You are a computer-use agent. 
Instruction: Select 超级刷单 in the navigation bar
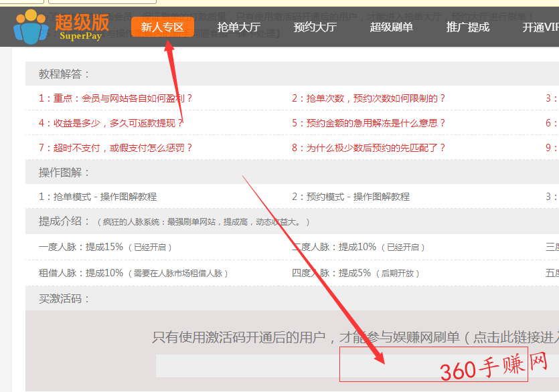(392, 27)
